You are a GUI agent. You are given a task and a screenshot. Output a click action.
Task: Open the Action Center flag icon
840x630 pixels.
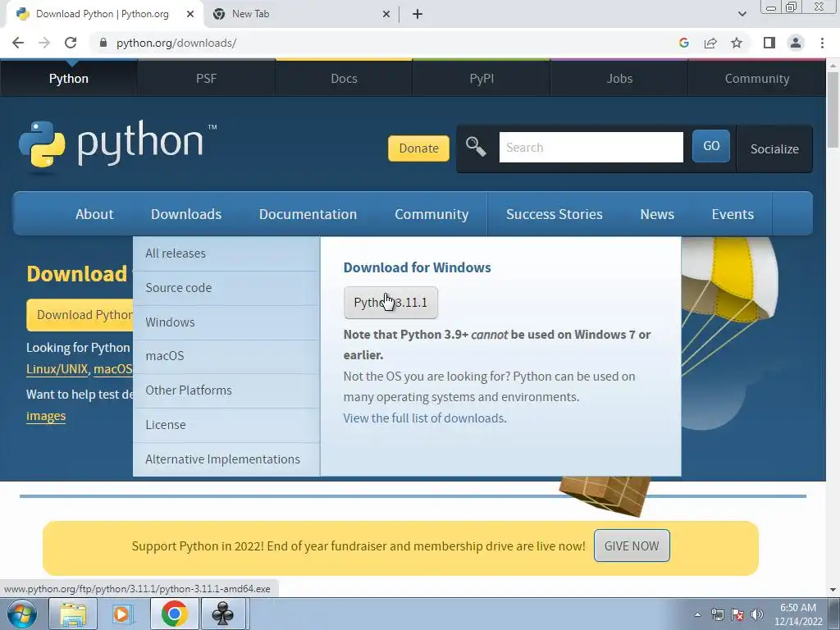(x=737, y=614)
